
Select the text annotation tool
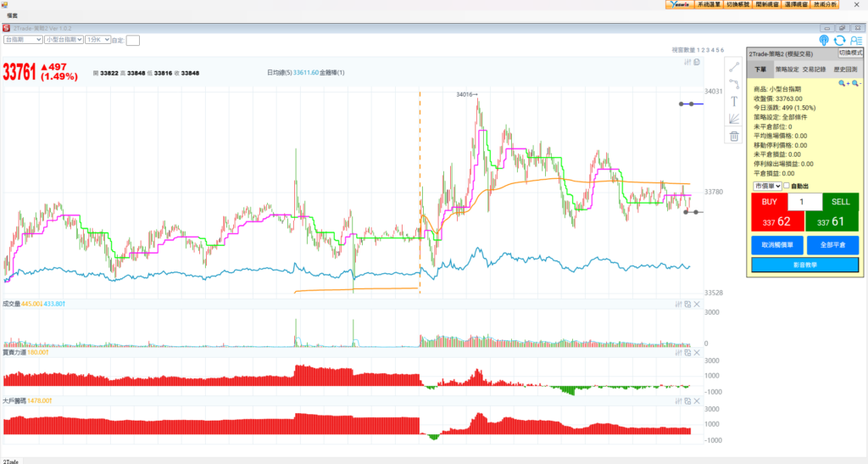(734, 101)
